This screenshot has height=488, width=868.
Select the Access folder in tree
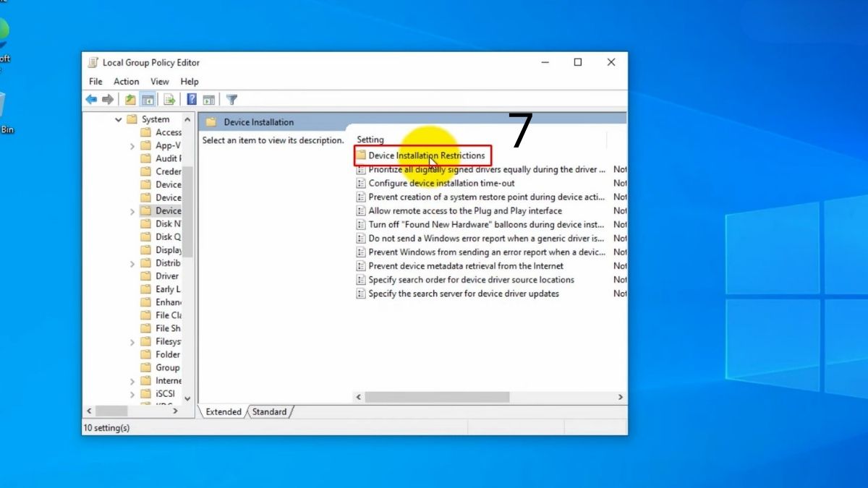pyautogui.click(x=169, y=132)
